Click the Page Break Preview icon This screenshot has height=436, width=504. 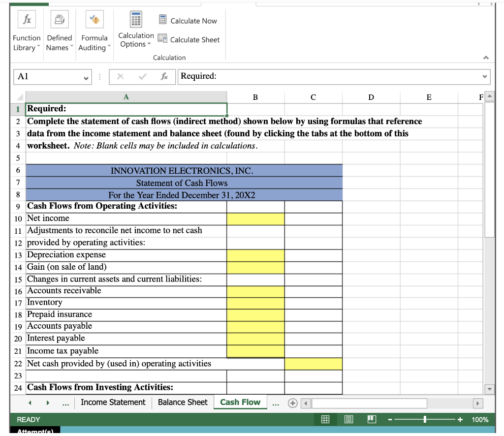[x=371, y=419]
